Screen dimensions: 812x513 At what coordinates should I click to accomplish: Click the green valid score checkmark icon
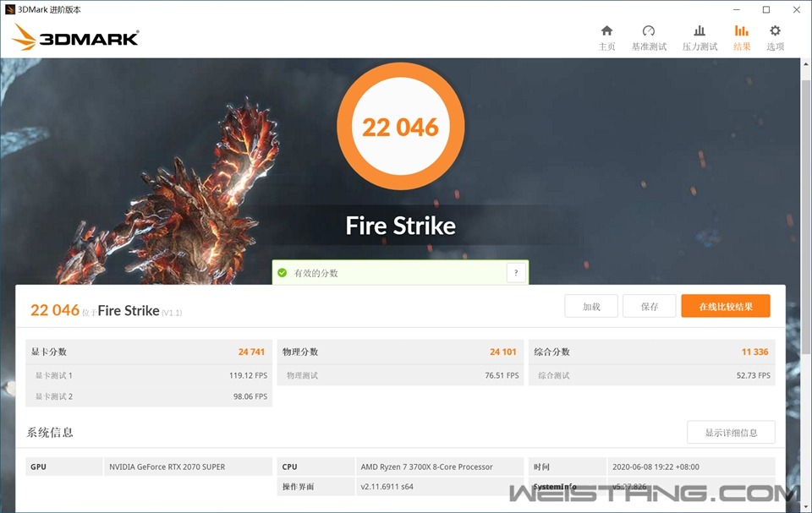pyautogui.click(x=283, y=273)
